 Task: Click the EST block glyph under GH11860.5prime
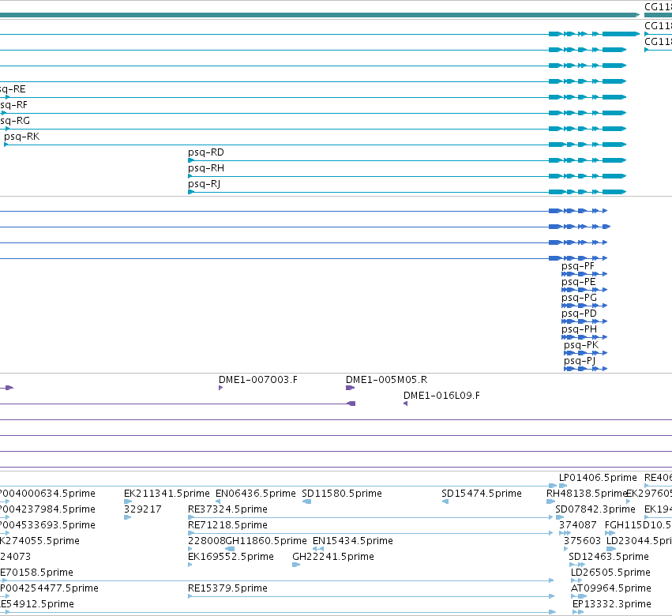click(x=230, y=549)
